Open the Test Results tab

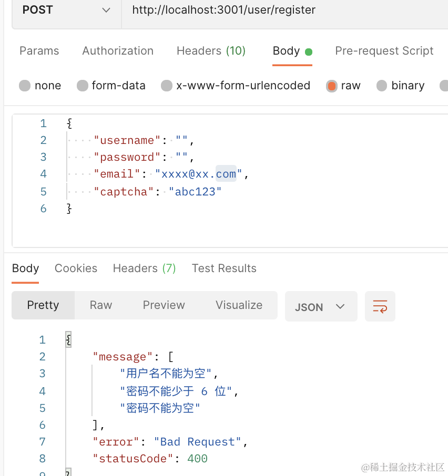click(224, 268)
